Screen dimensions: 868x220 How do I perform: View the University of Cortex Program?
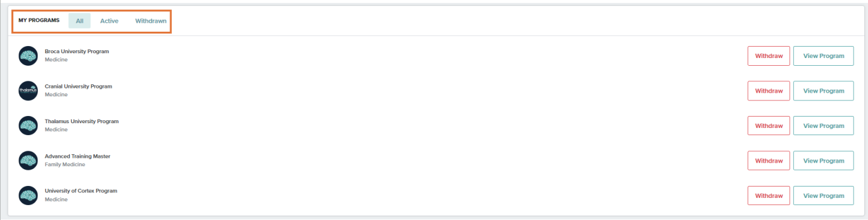(824, 195)
